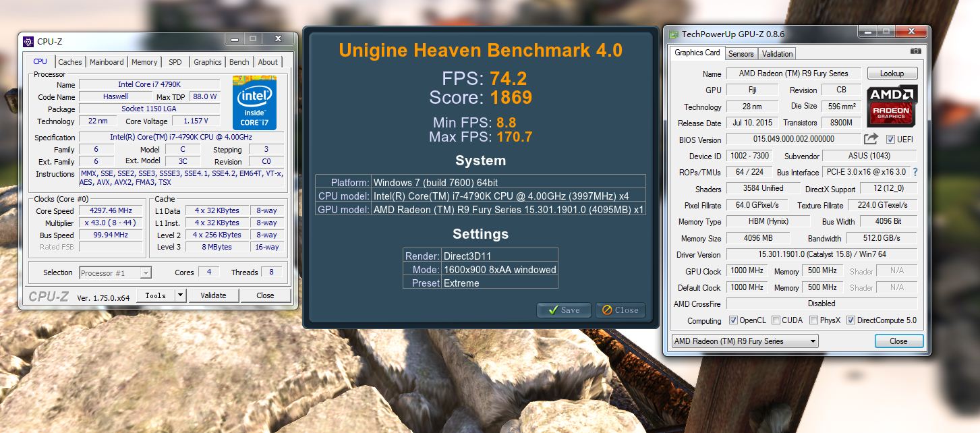Click the Multiplier value x 43.0 (8 - 44)
The image size is (980, 433).
[111, 223]
